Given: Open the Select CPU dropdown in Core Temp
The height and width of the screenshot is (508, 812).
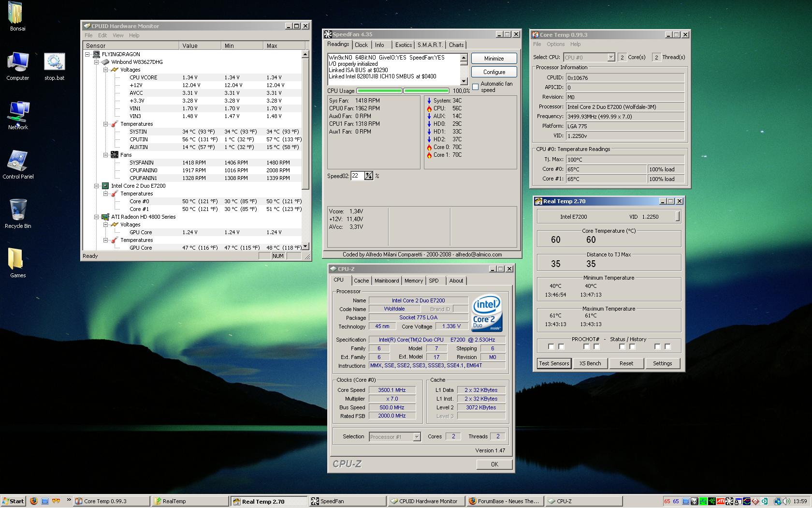Looking at the screenshot, I should (x=610, y=58).
